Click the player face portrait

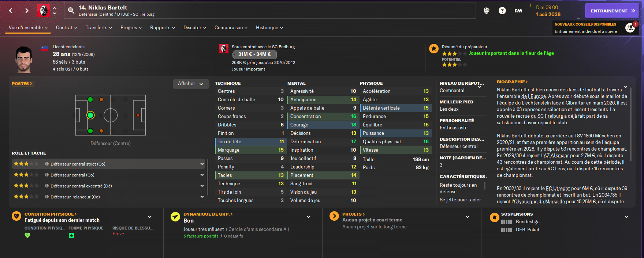[24, 59]
